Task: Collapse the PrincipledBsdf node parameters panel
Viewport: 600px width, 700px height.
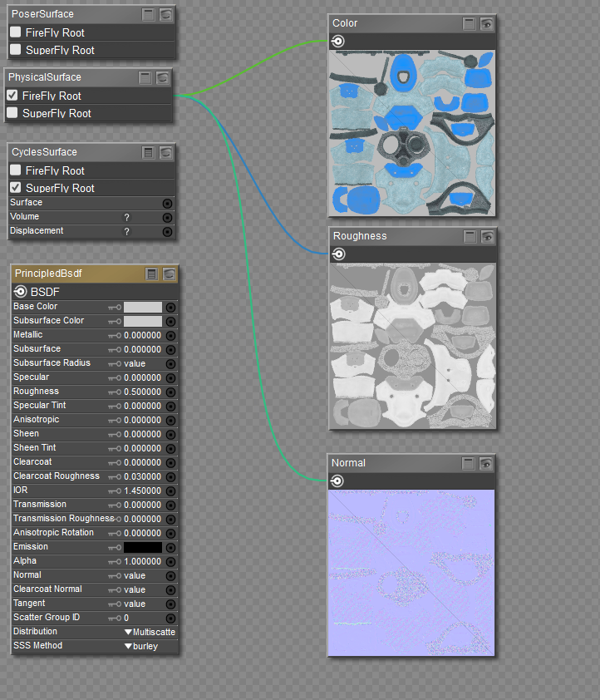Action: point(151,274)
